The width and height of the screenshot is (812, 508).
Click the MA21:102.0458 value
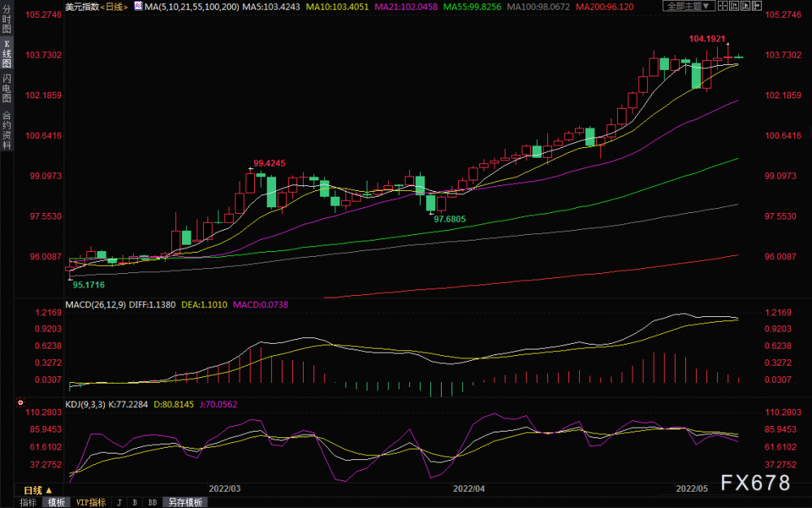click(x=406, y=7)
